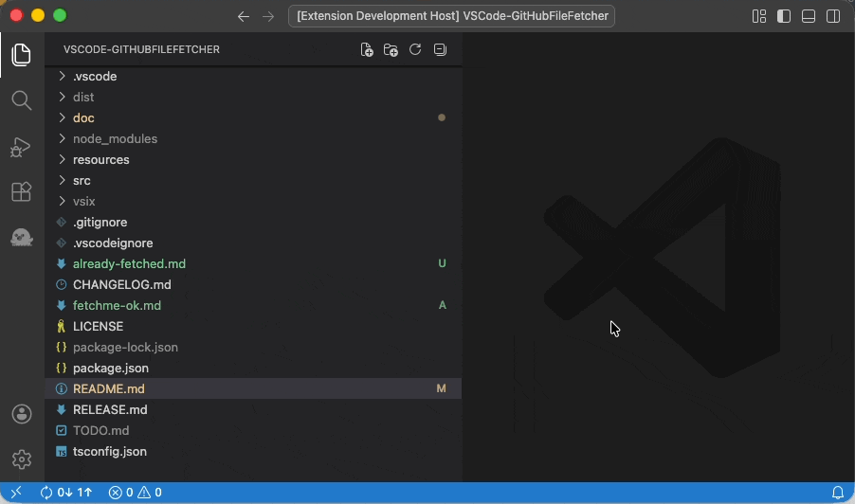855x504 pixels.
Task: Click the Git sync status 0↓ 1↑
Action: tap(66, 493)
